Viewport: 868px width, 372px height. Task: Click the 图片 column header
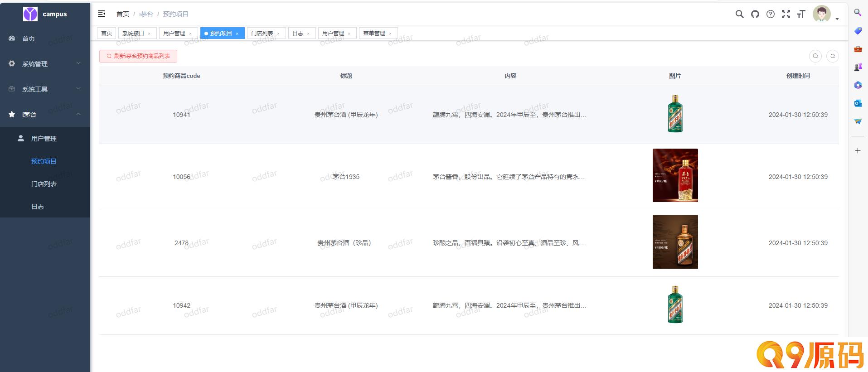[x=675, y=76]
